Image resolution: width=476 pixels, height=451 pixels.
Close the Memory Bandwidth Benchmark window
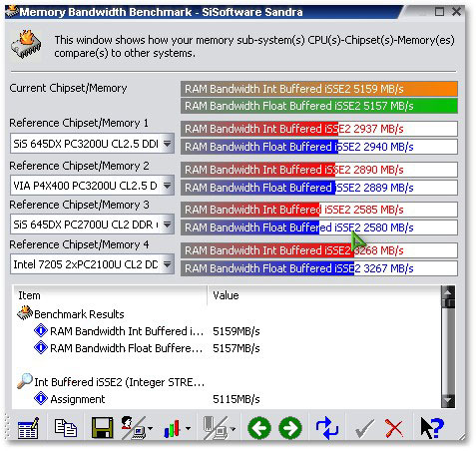(457, 12)
